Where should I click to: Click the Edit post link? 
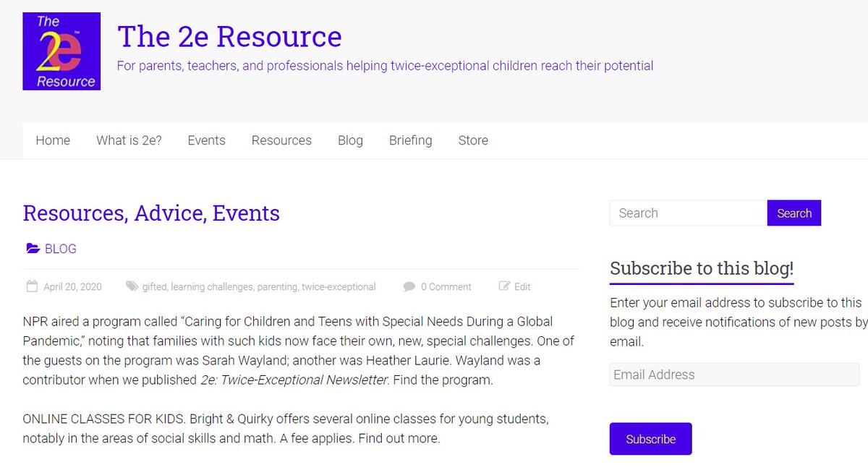pyautogui.click(x=522, y=287)
